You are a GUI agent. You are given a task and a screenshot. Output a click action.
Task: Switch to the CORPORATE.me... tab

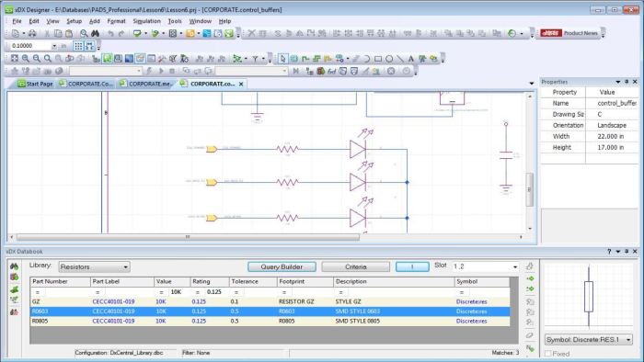[146, 84]
